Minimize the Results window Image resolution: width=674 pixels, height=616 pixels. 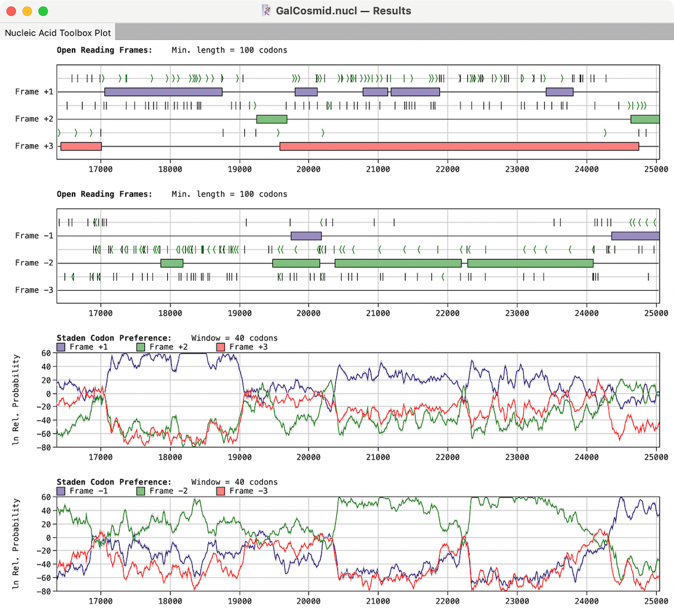pyautogui.click(x=27, y=11)
